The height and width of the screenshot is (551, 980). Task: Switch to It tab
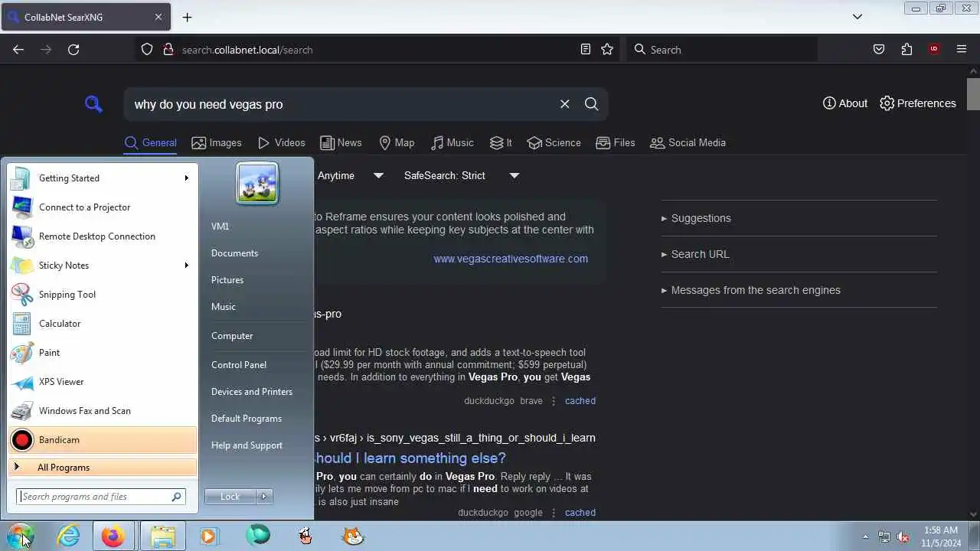pos(501,142)
